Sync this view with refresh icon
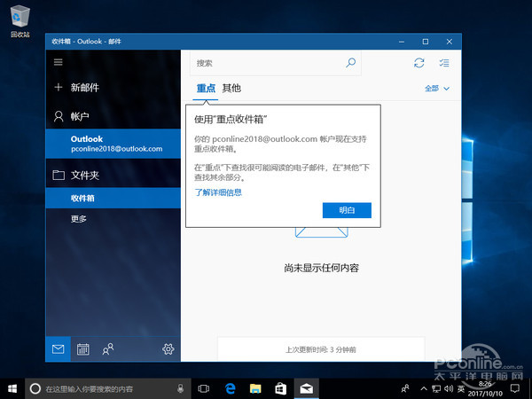Image resolution: width=532 pixels, height=399 pixels. 419,63
